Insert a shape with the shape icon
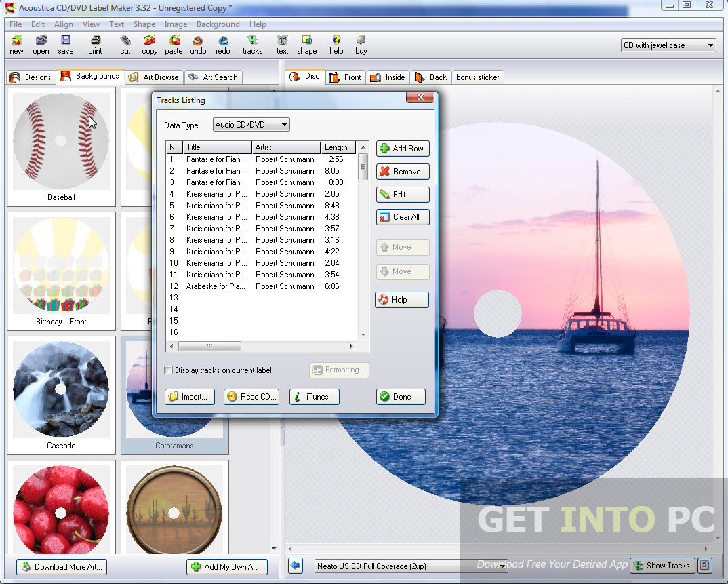 tap(307, 45)
